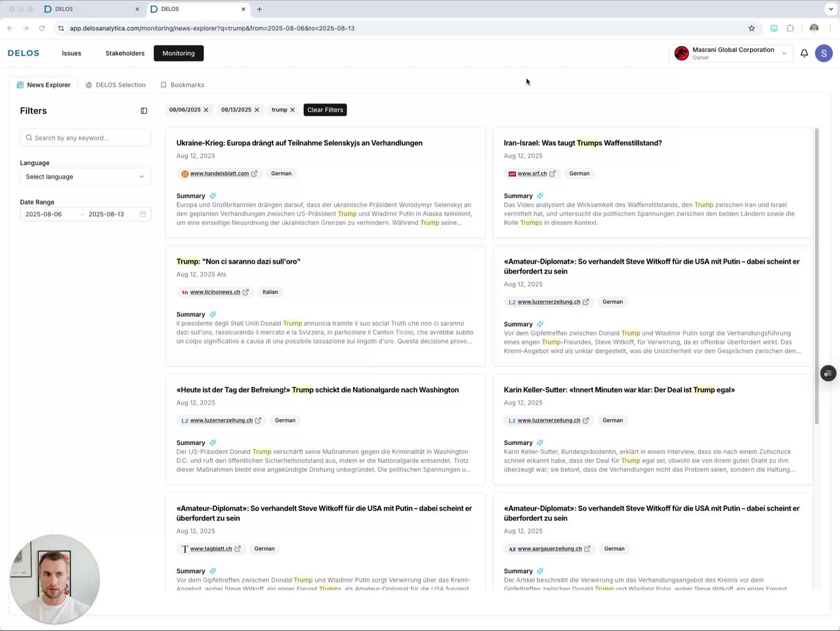
Task: Click sparkle icon in 'Non ci saranno dazi' summary
Action: [x=213, y=315]
